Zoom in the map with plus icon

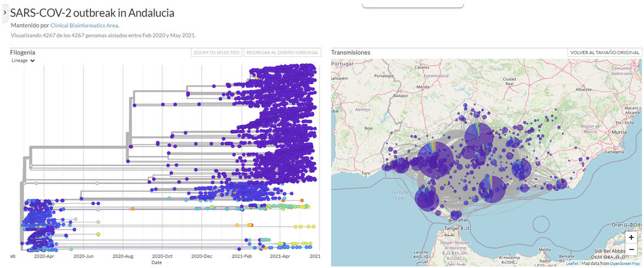pyautogui.click(x=631, y=237)
